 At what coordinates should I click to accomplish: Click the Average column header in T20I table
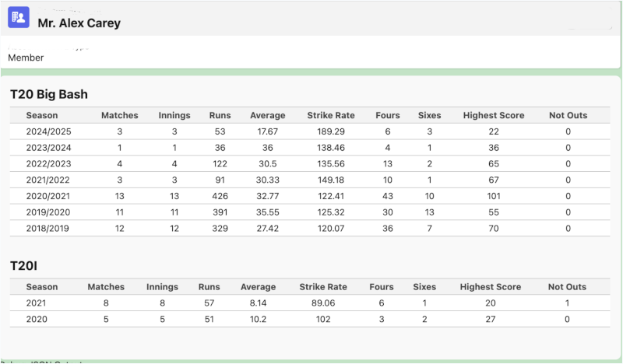pyautogui.click(x=258, y=287)
